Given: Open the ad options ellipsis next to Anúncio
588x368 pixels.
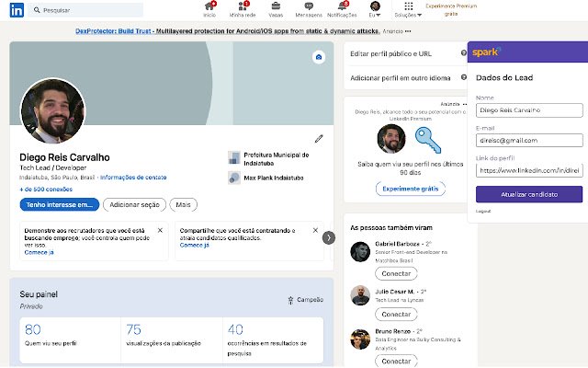Looking at the screenshot, I should 408,31.
